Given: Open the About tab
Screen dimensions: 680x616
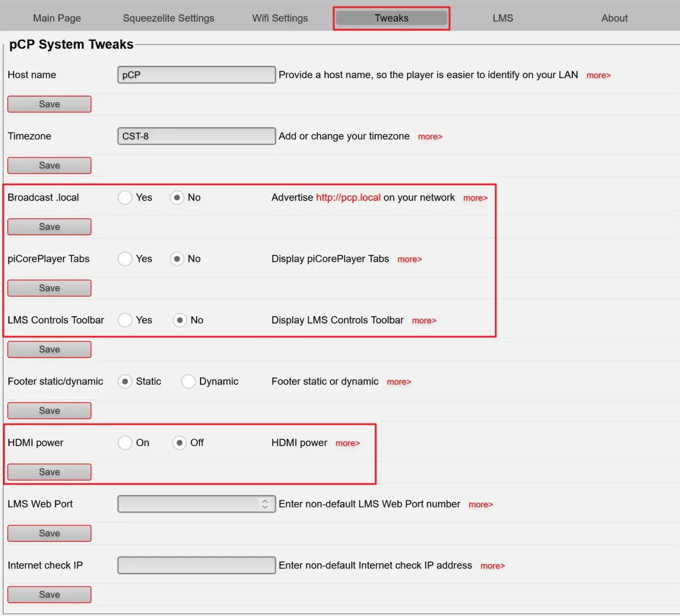Looking at the screenshot, I should [x=614, y=18].
